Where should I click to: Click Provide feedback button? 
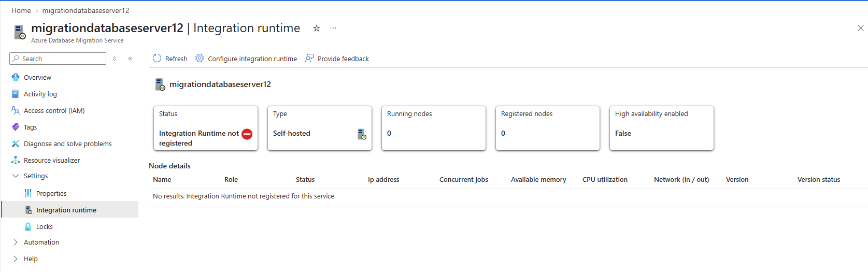coord(337,59)
